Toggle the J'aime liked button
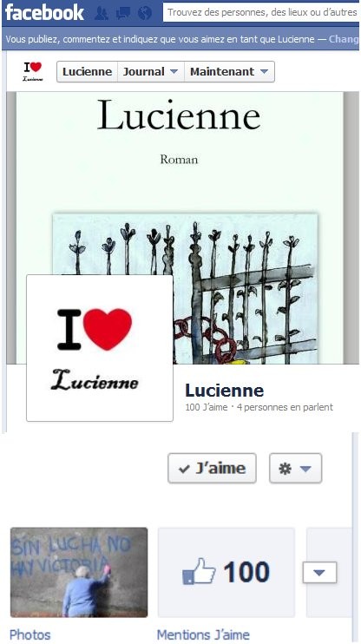 [x=212, y=468]
